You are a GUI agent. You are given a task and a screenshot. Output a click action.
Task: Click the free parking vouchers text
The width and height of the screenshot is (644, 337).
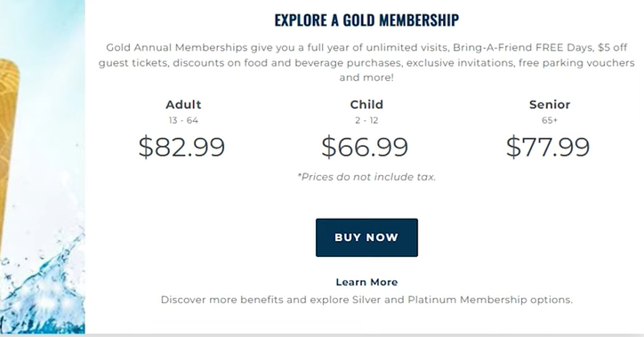click(x=576, y=63)
